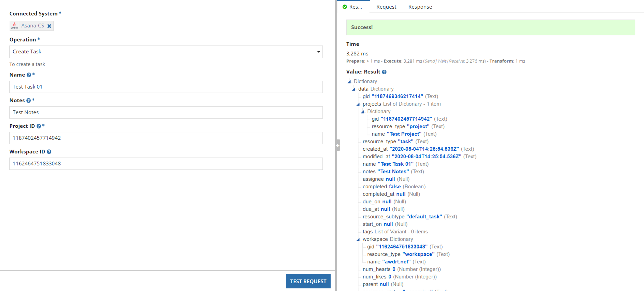Select project gid "1187402457714942" in results

tap(406, 119)
